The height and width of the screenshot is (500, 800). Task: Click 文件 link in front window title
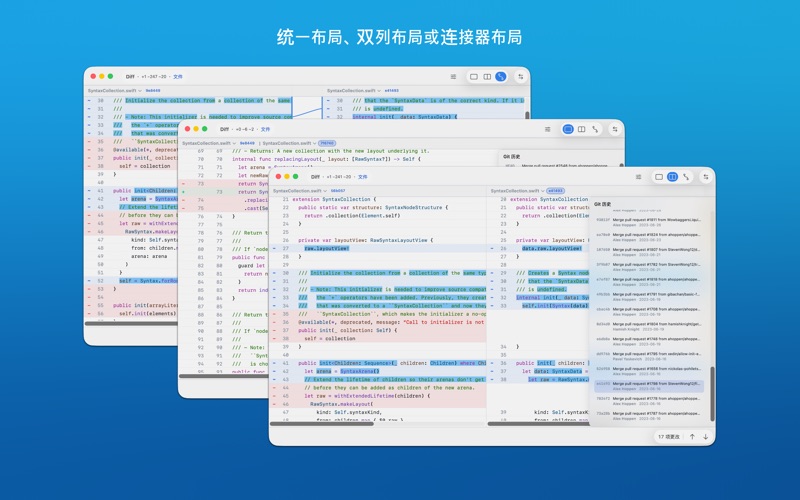click(362, 177)
